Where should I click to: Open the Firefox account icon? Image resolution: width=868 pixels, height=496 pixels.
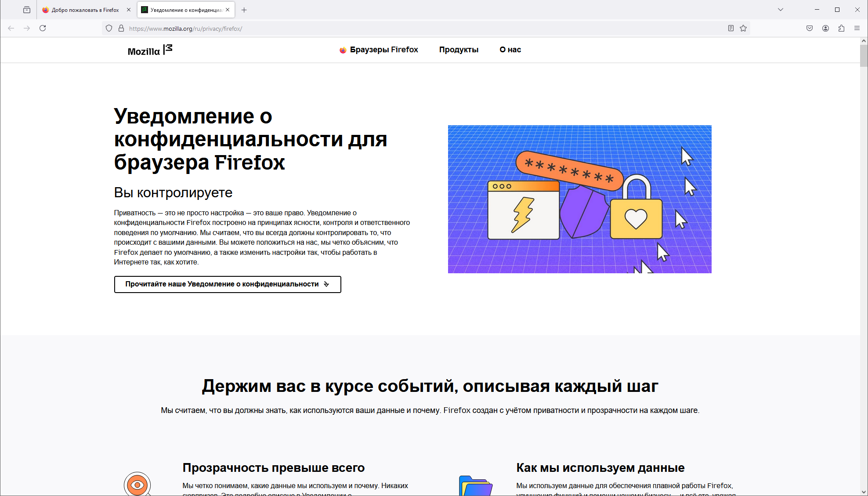(x=825, y=28)
